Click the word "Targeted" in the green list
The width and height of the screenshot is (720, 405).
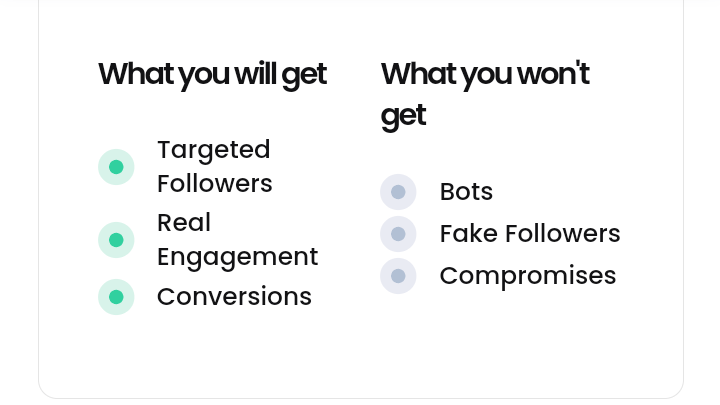pyautogui.click(x=214, y=150)
